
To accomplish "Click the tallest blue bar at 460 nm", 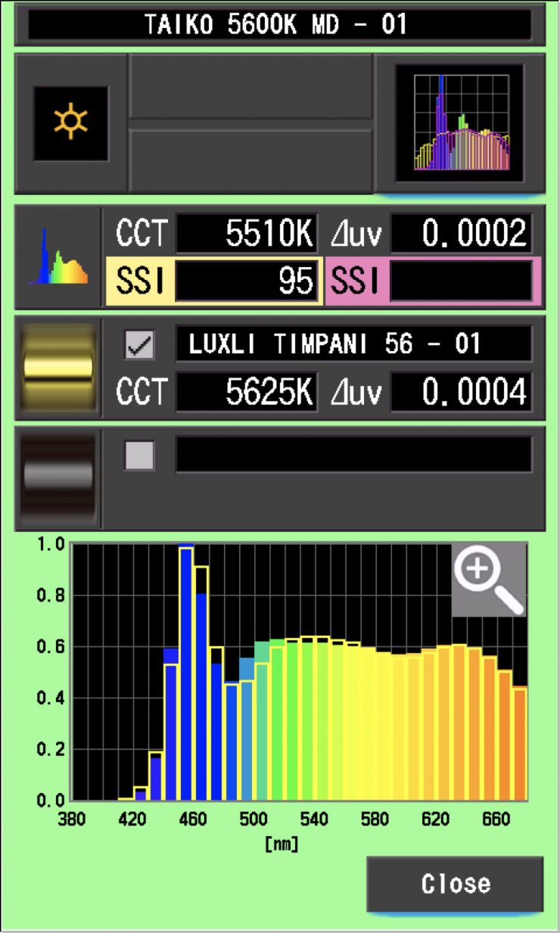I will pyautogui.click(x=186, y=673).
